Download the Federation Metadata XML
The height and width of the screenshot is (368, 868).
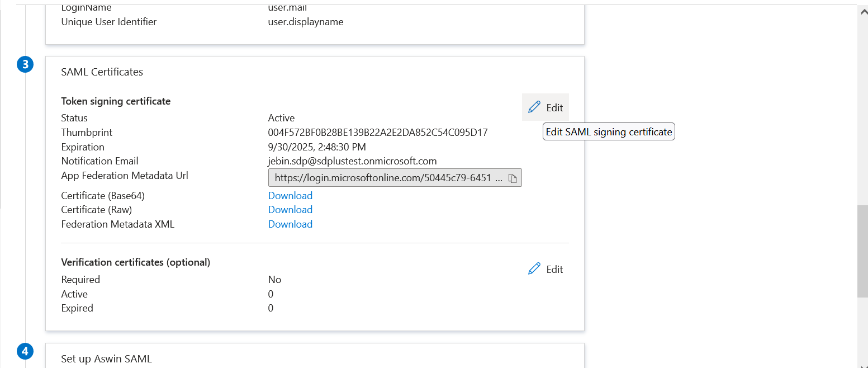290,224
